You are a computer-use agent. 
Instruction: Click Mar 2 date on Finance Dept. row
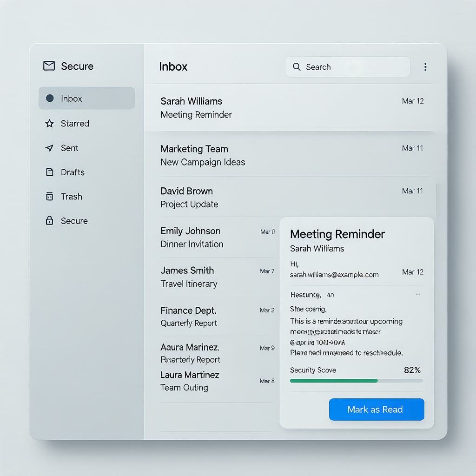coord(267,310)
